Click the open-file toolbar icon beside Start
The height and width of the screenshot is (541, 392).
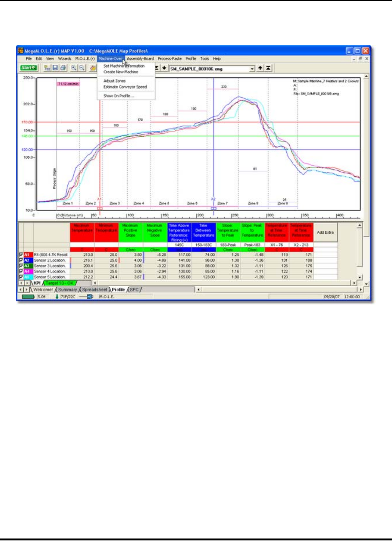point(47,68)
